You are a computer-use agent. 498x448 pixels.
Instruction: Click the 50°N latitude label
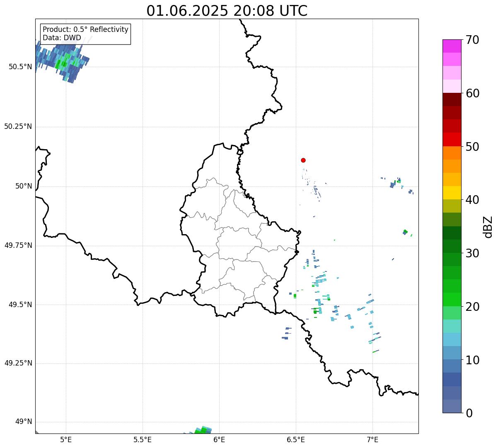click(24, 186)
